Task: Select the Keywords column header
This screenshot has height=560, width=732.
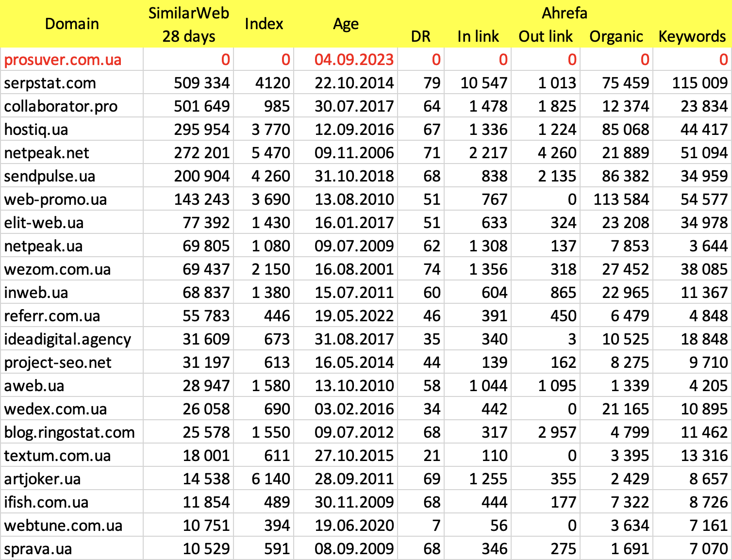Action: coord(692,36)
